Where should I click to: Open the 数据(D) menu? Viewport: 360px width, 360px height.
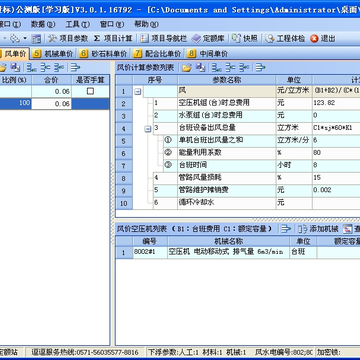click(43, 24)
